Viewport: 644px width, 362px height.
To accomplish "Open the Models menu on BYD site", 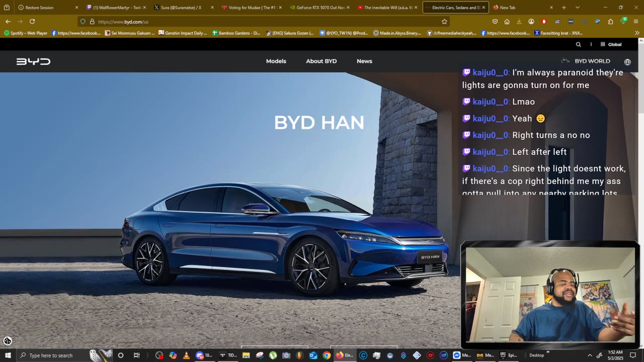I will (x=276, y=61).
